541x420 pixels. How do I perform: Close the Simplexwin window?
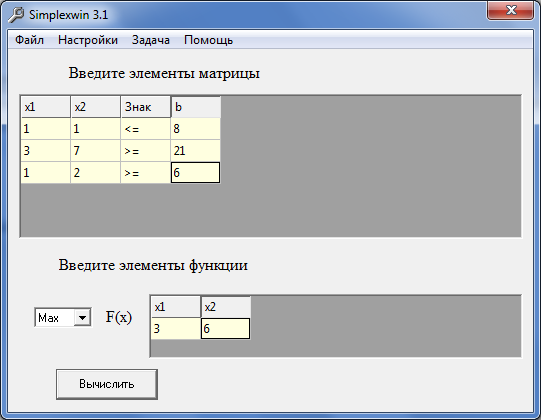[x=511, y=11]
